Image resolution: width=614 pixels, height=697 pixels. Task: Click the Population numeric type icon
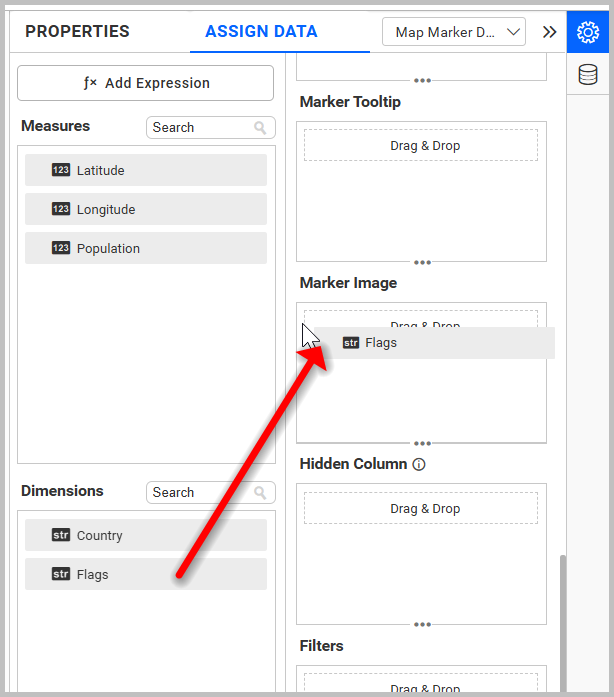point(61,248)
